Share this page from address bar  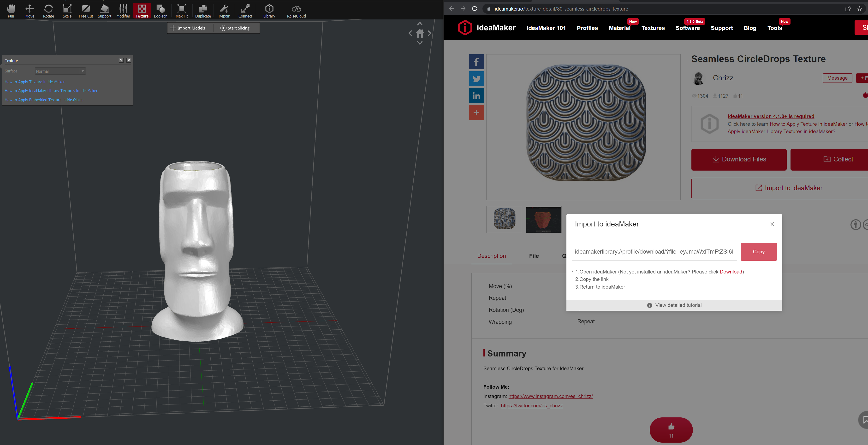pos(848,9)
